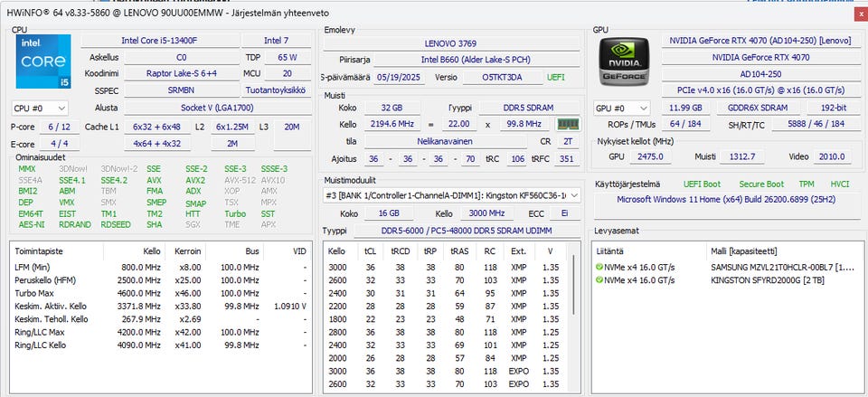Expand the memory module Kingston dropdown
The height and width of the screenshot is (397, 868).
pyautogui.click(x=575, y=195)
